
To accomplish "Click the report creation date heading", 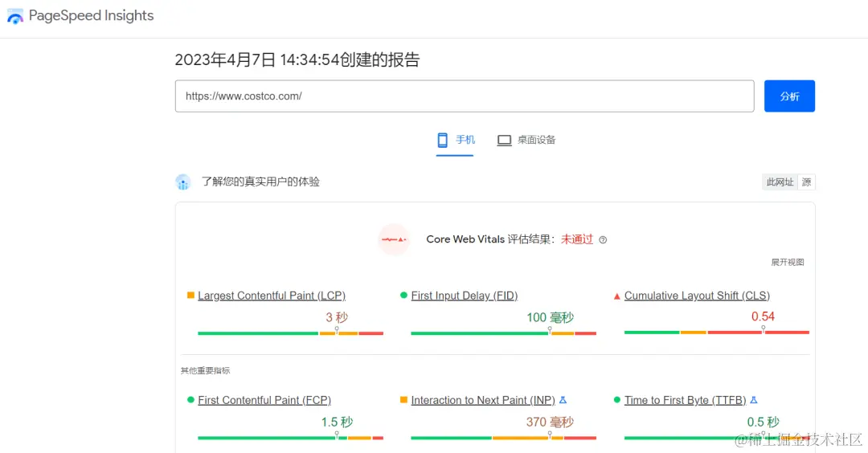I will tap(297, 59).
